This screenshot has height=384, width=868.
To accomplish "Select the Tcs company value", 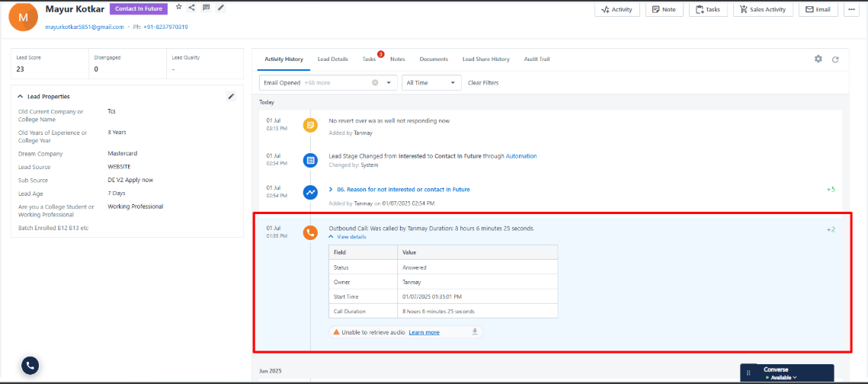I will [112, 111].
